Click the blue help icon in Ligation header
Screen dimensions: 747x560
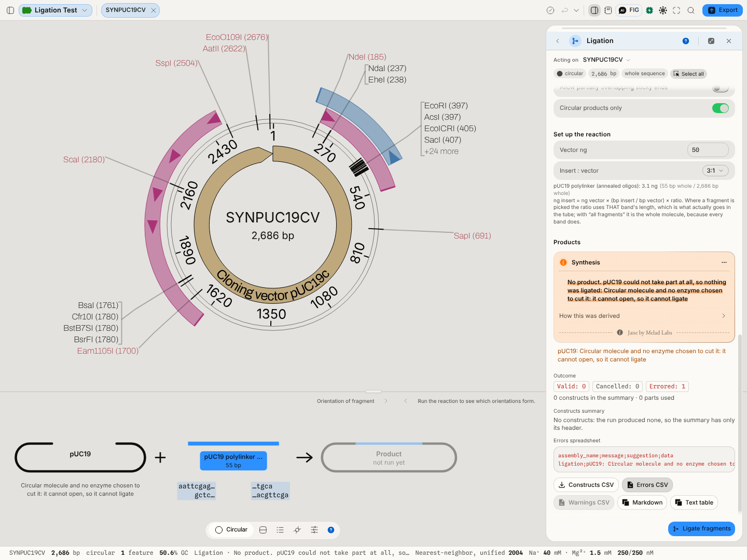point(686,41)
